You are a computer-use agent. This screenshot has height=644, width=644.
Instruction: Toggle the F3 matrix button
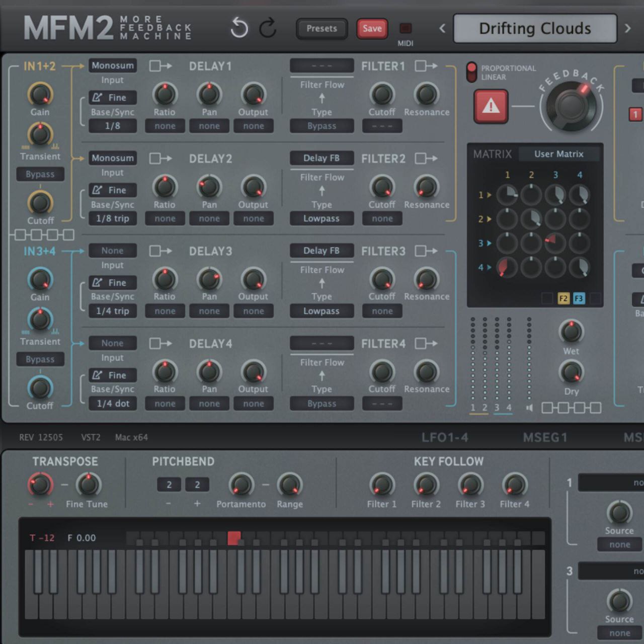tap(579, 298)
